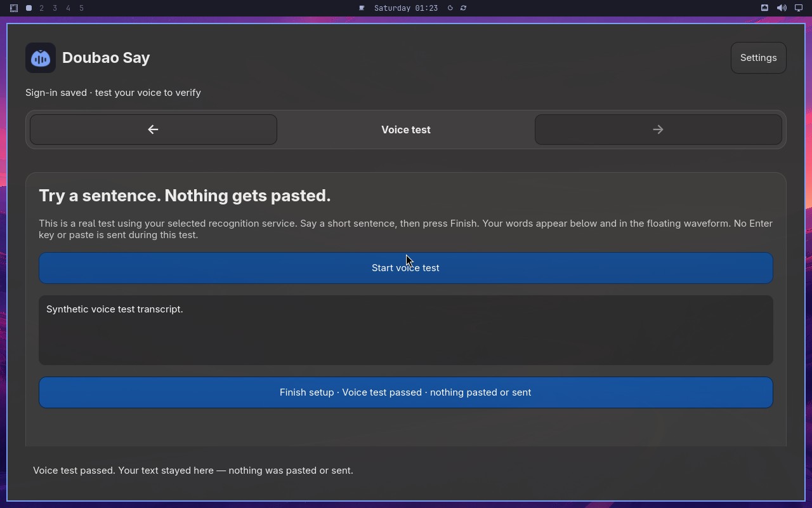The height and width of the screenshot is (508, 812).
Task: Click the coffee cup icon in the top bar
Action: coord(362,8)
